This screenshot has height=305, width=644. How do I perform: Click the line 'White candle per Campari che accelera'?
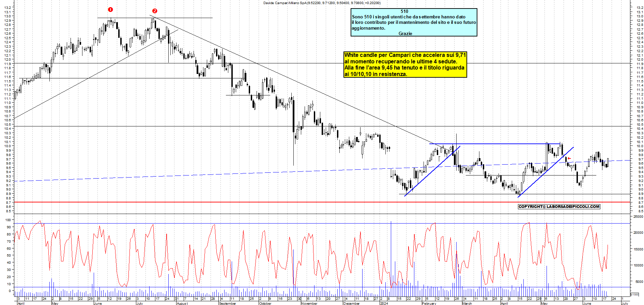pos(405,55)
